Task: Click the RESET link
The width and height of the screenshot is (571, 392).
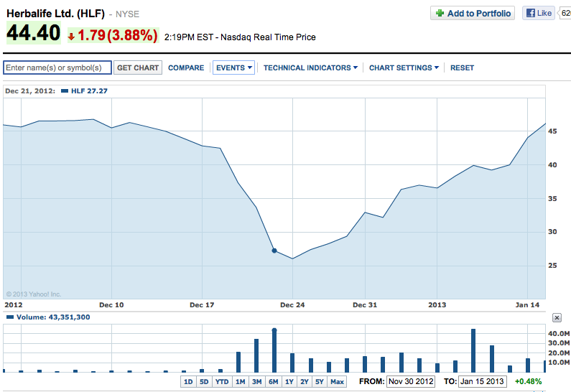Action: 462,67
